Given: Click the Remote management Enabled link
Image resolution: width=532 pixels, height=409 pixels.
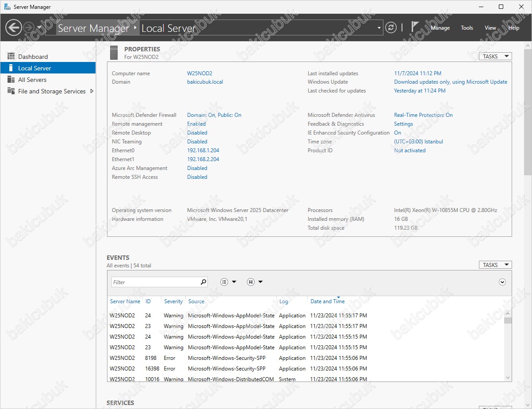Looking at the screenshot, I should coord(197,124).
